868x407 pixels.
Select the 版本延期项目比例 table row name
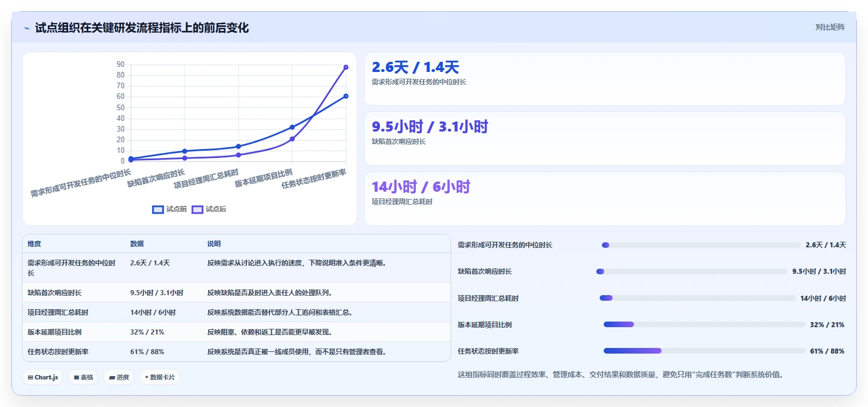(55, 332)
